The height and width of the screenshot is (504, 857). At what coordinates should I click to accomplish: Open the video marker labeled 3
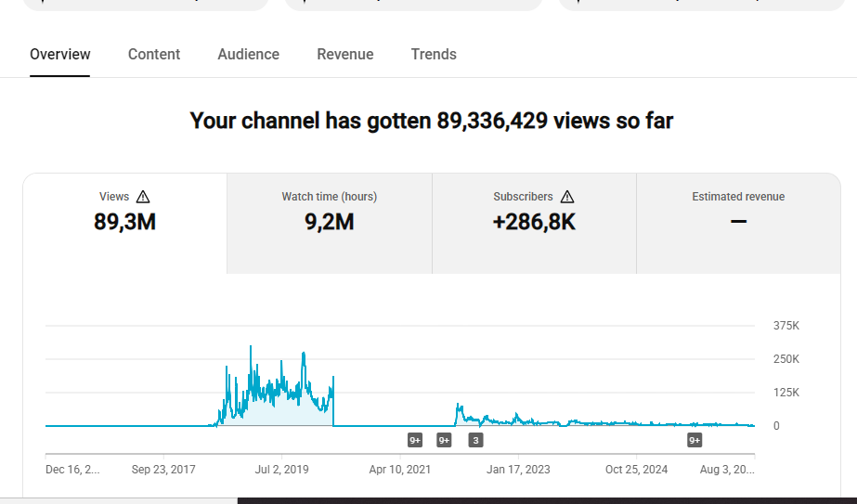[x=475, y=440]
